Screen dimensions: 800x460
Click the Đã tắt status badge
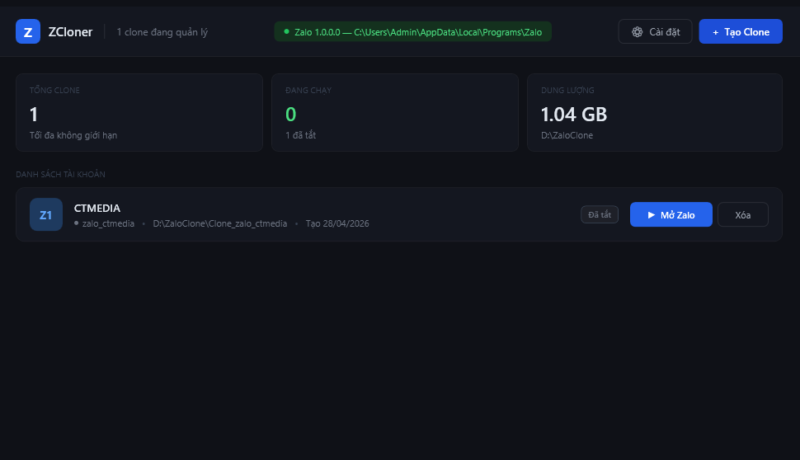[x=600, y=214]
